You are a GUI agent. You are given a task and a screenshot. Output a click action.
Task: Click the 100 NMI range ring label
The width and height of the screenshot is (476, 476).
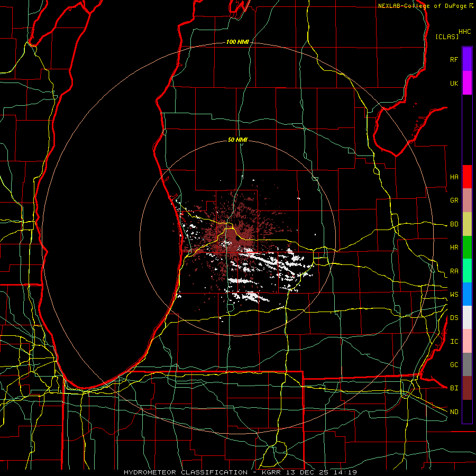pos(237,42)
